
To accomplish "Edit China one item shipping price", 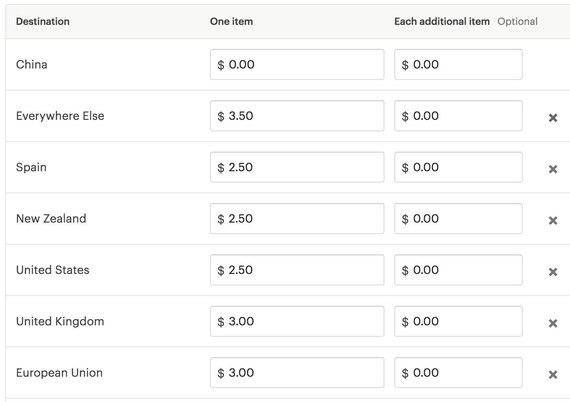I will (297, 64).
